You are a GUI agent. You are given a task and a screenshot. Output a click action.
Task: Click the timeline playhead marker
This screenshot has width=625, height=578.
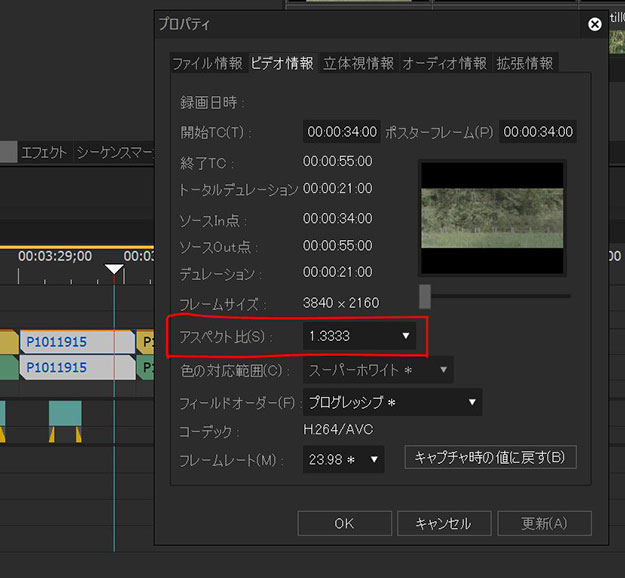[x=114, y=271]
